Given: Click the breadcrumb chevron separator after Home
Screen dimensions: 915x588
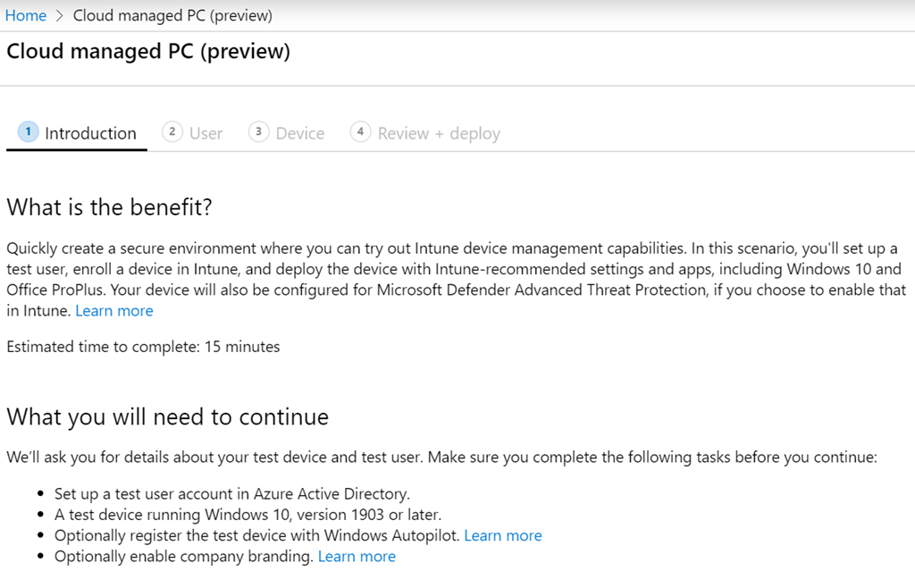Looking at the screenshot, I should (x=60, y=16).
